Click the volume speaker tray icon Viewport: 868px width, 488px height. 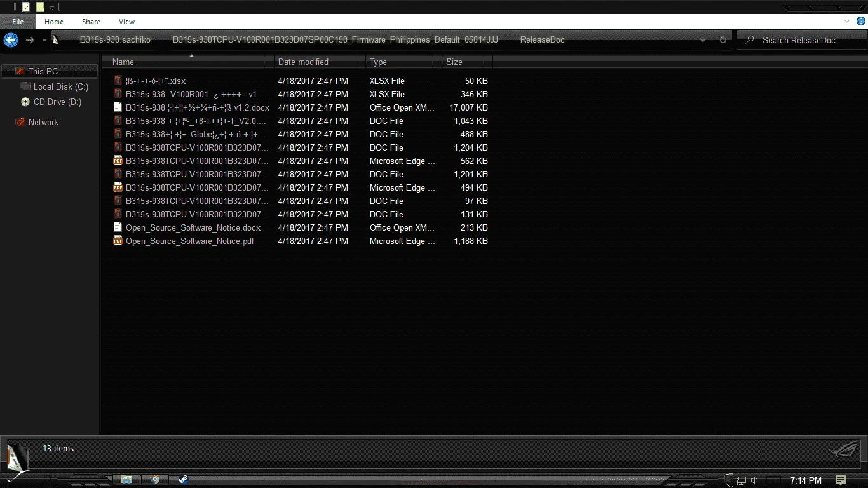coord(754,480)
